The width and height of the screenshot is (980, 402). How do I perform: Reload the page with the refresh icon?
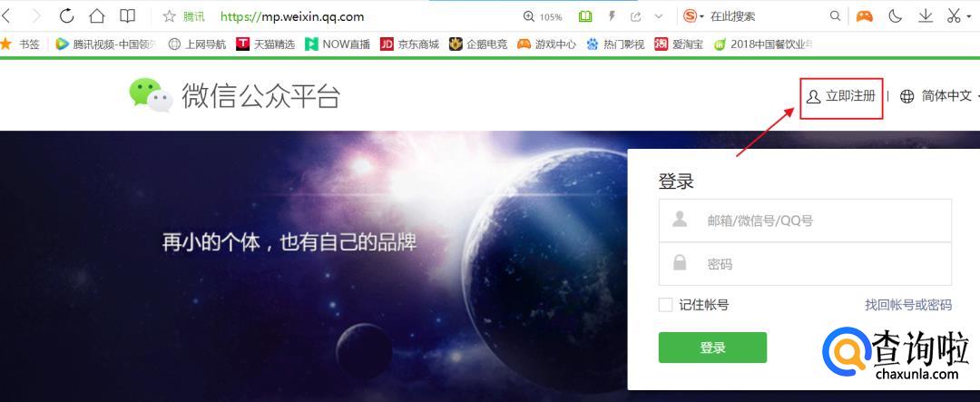pyautogui.click(x=66, y=16)
